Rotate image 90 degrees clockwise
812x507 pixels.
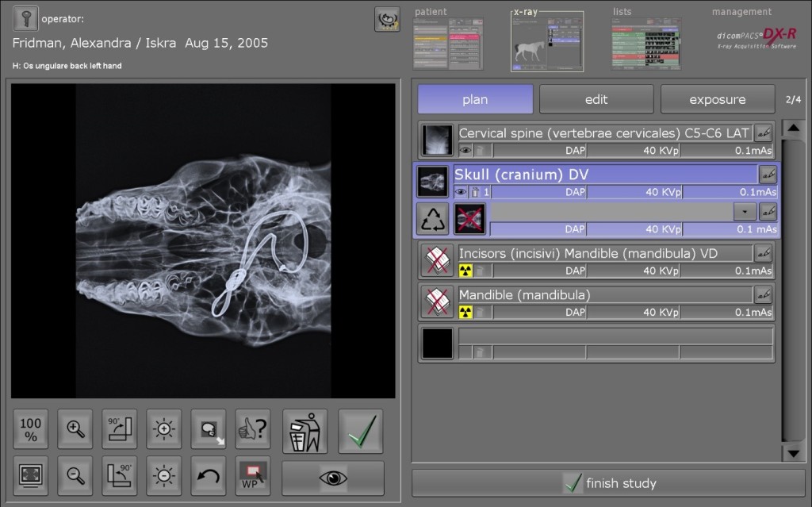120,428
